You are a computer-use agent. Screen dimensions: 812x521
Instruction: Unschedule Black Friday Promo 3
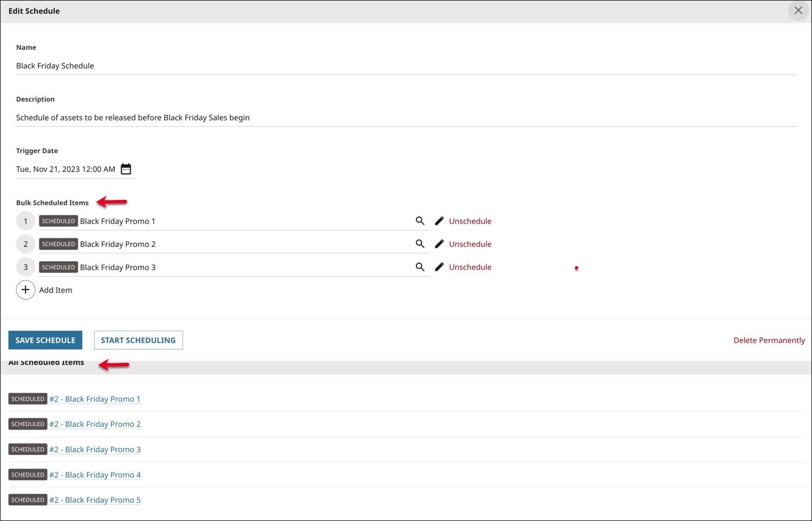tap(470, 267)
